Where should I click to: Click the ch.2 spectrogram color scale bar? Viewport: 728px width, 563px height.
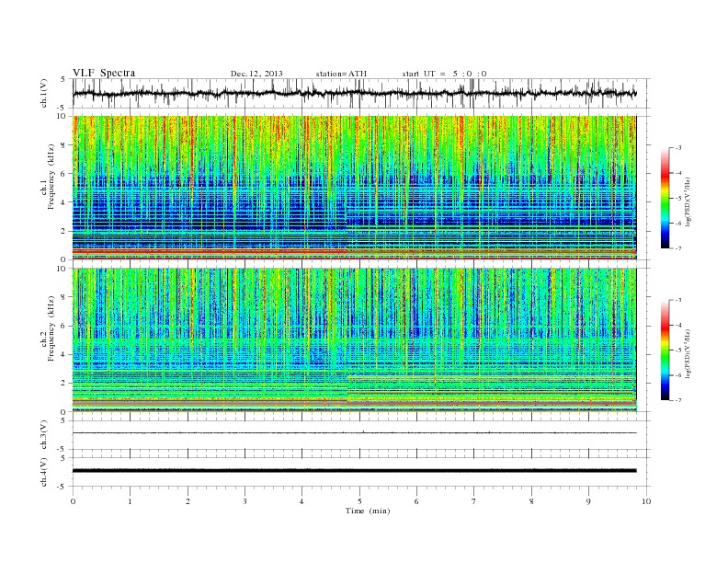(665, 350)
